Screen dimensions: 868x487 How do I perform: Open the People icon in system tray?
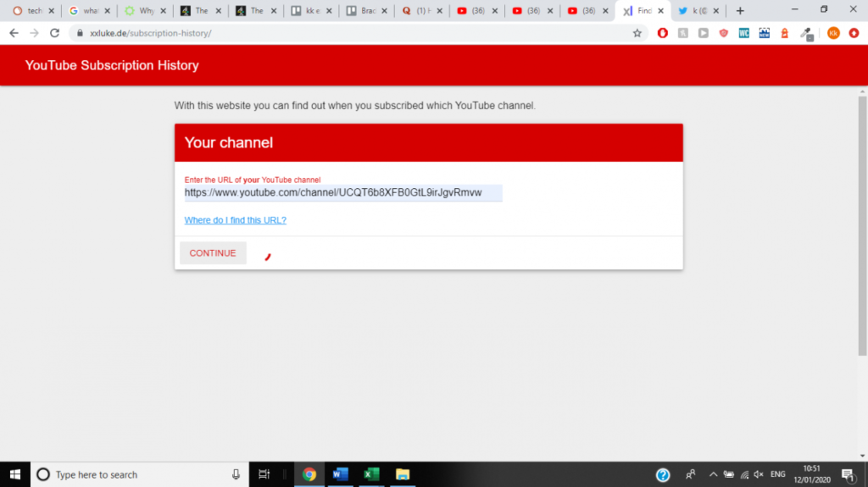[690, 474]
